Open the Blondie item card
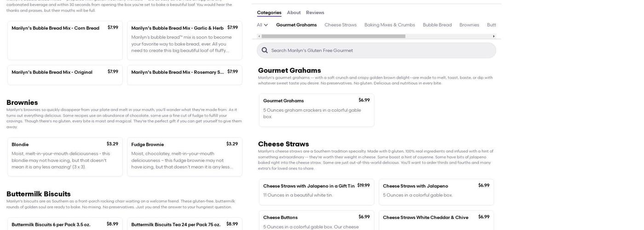Image resolution: width=644 pixels, height=230 pixels. [65, 157]
